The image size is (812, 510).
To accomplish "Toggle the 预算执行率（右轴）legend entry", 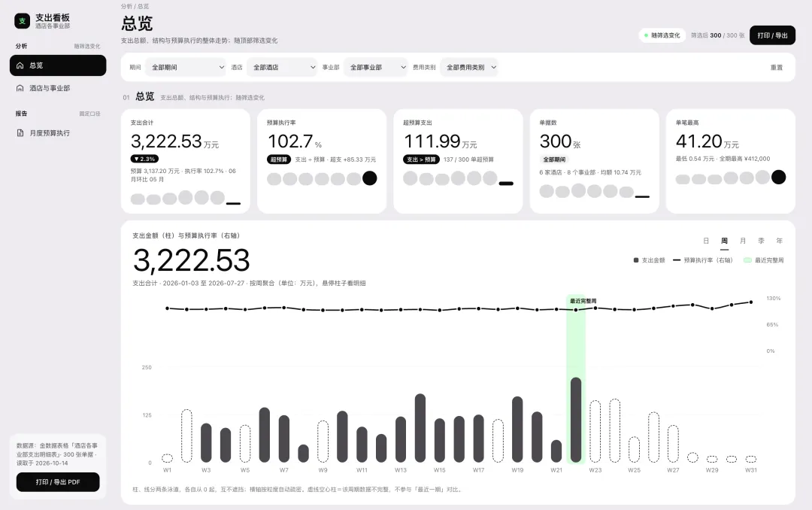I will (703, 260).
